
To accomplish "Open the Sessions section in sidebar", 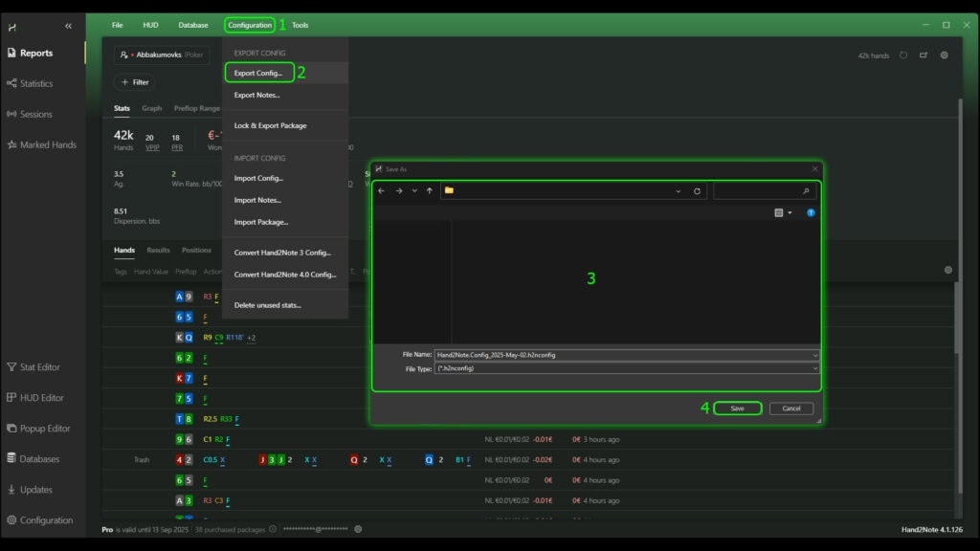I will coord(35,115).
